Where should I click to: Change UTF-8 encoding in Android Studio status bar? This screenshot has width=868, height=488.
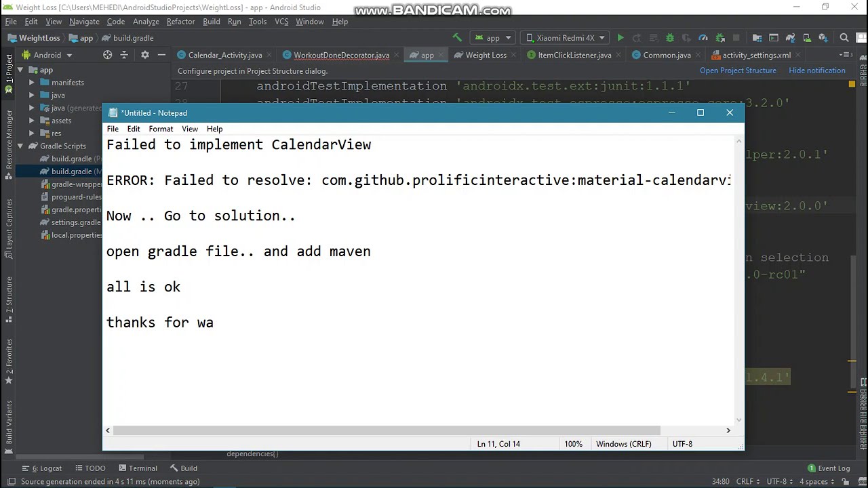click(779, 482)
